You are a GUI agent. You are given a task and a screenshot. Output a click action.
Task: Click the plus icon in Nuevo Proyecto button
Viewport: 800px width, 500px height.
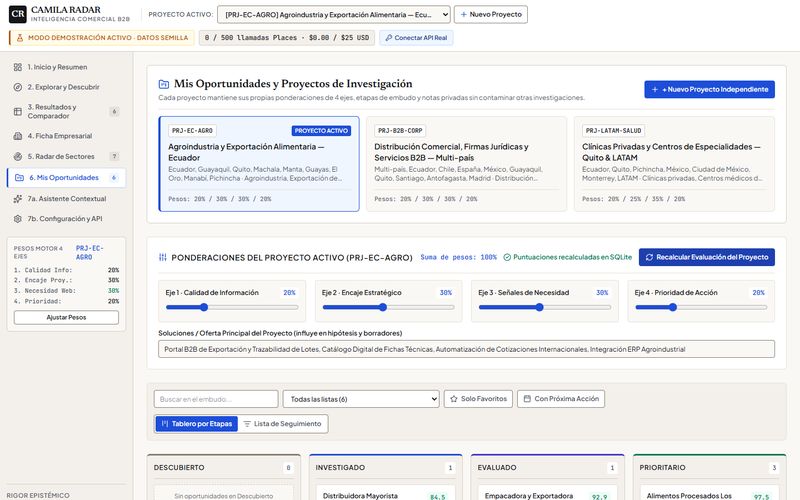pos(464,15)
